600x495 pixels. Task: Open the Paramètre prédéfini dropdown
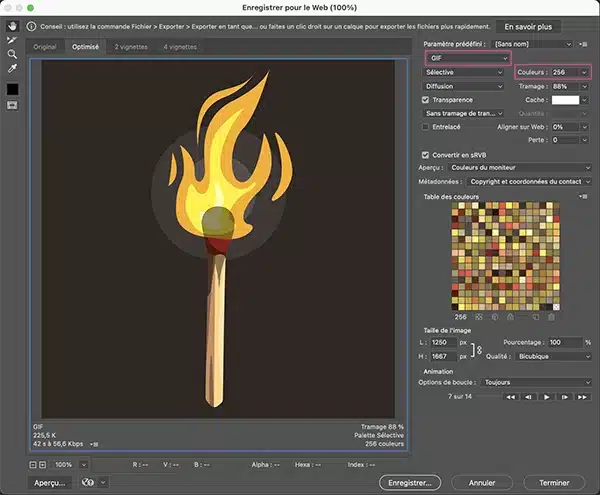[x=532, y=44]
